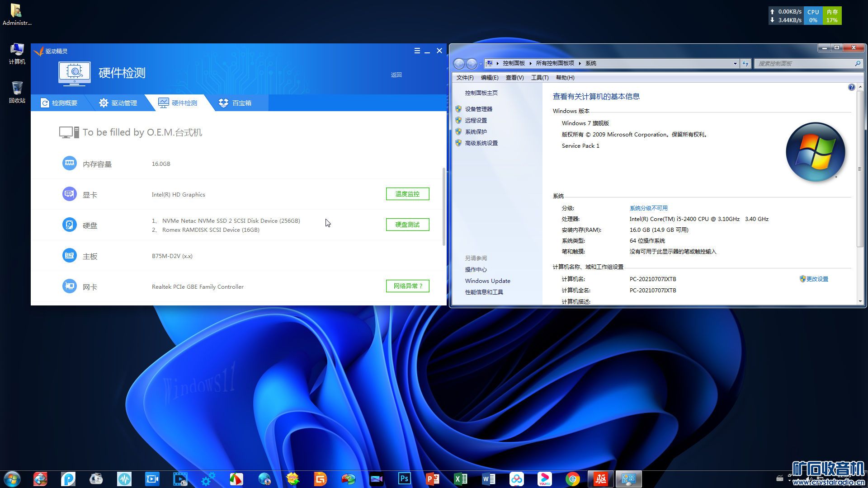Open the 工具(T) menu
Screen dimensions: 868x488
(539, 78)
